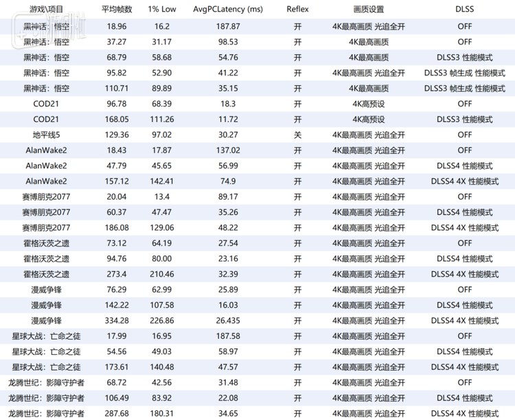This screenshot has height=420, width=515.
Task: Select the 画质设置 column header
Action: pyautogui.click(x=369, y=10)
